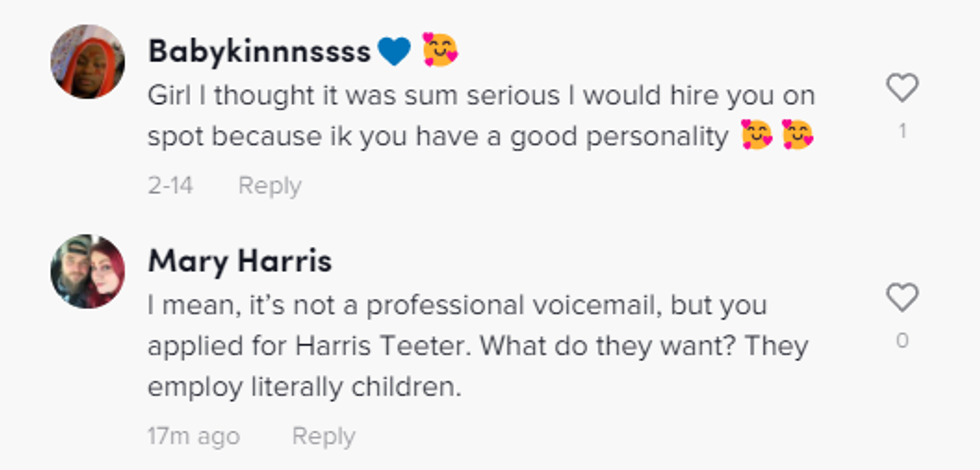
Task: Like the Babykinnnssss comment with the heart
Action: coord(902,89)
